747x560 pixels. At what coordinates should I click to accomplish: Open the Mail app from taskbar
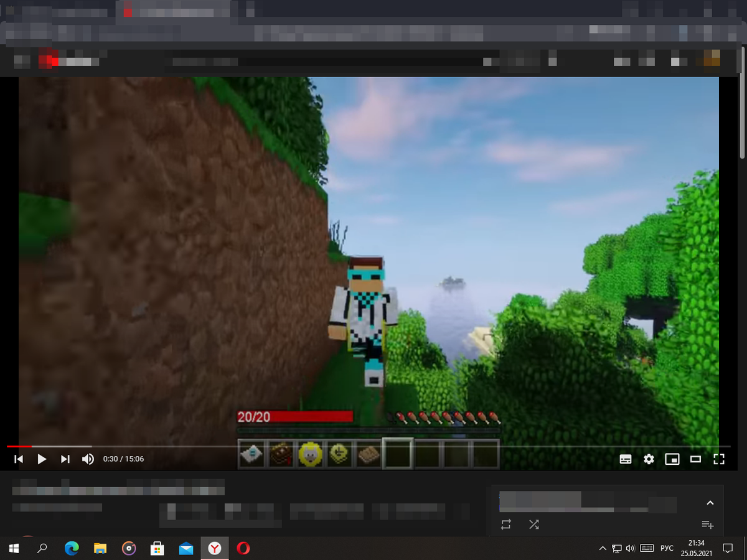186,548
